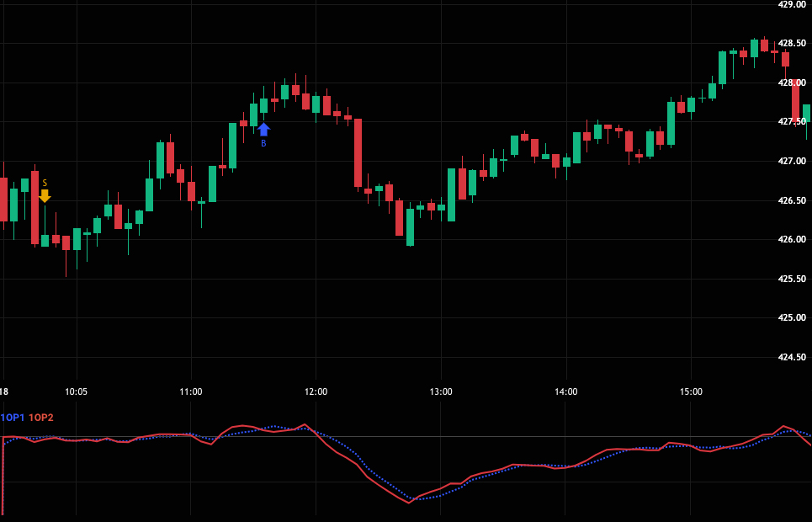812x522 pixels.
Task: Select the blue 1OP1 indicator label
Action: [13, 418]
